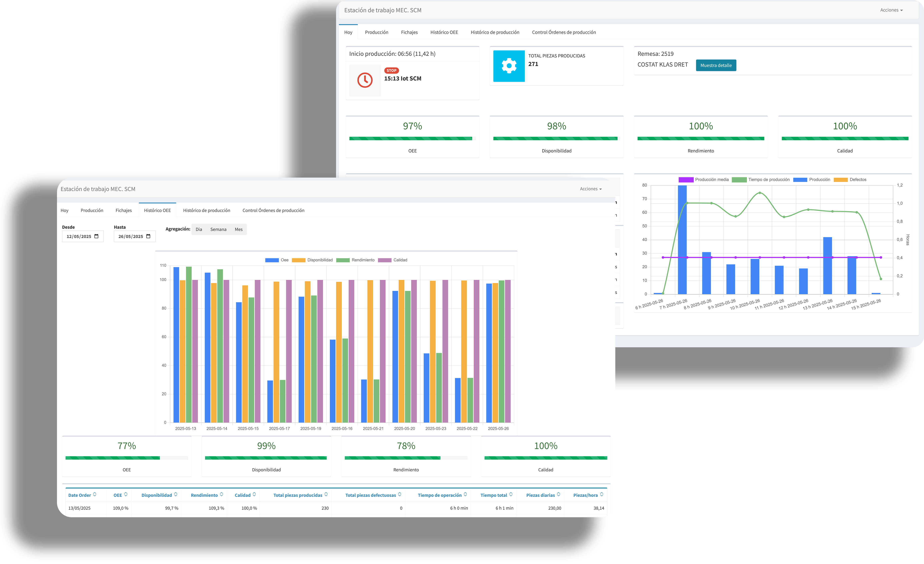Screen dimensions: 924x564
Task: Sort by Tiempo total column arrows
Action: click(511, 495)
